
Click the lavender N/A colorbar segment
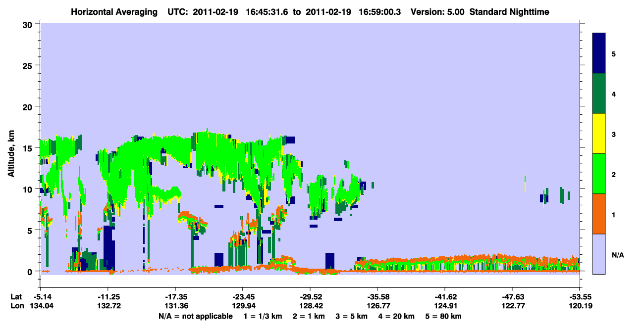coord(599,253)
